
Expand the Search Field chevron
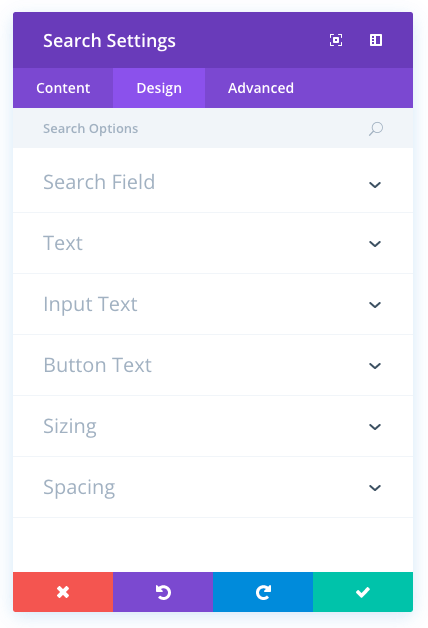375,185
